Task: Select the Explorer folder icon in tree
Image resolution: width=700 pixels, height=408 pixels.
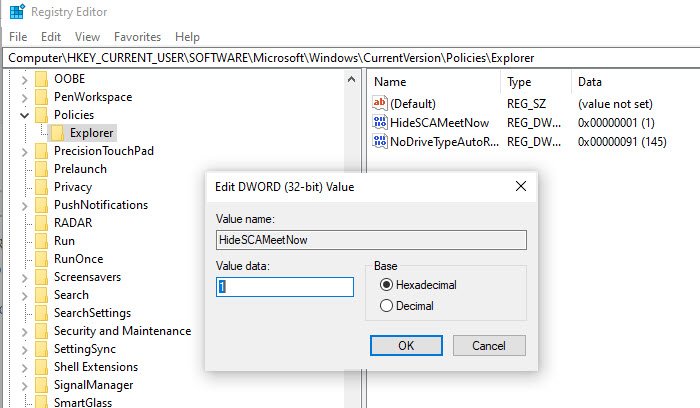Action: click(59, 133)
